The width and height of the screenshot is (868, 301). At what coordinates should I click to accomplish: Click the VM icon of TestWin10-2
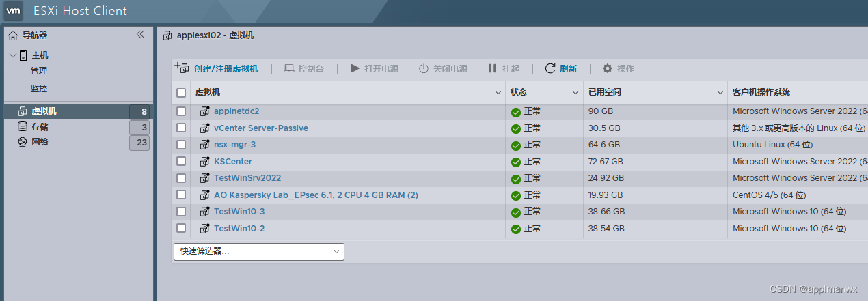pos(204,229)
